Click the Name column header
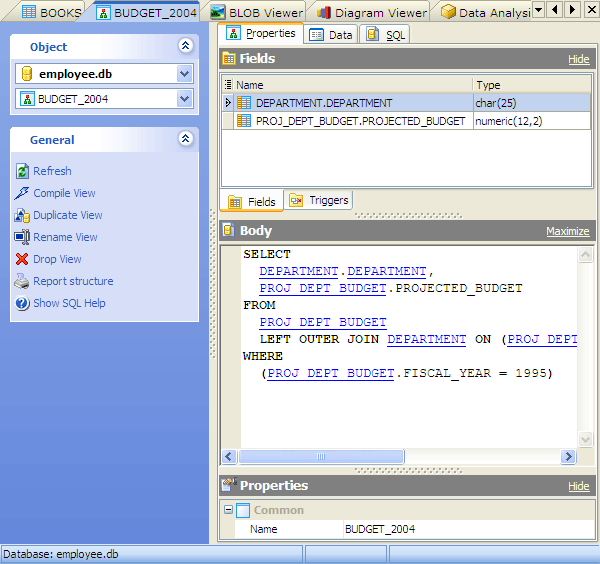The width and height of the screenshot is (600, 564). click(352, 85)
